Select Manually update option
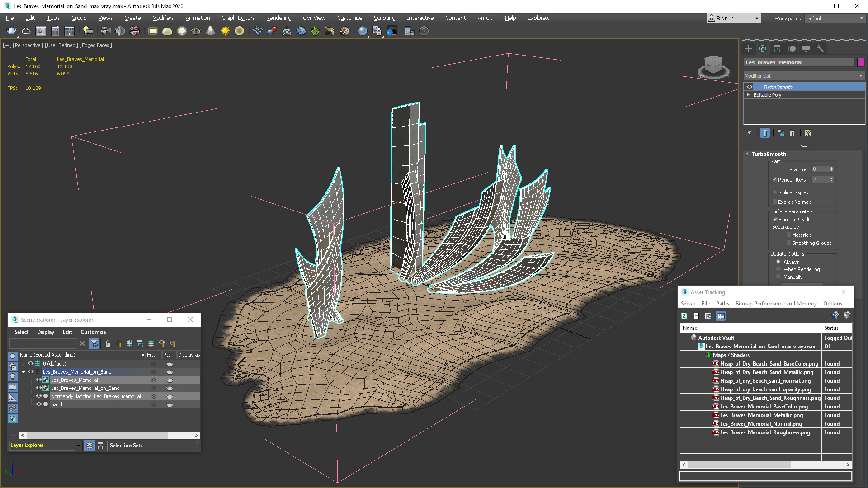This screenshot has height=488, width=868. pyautogui.click(x=778, y=277)
